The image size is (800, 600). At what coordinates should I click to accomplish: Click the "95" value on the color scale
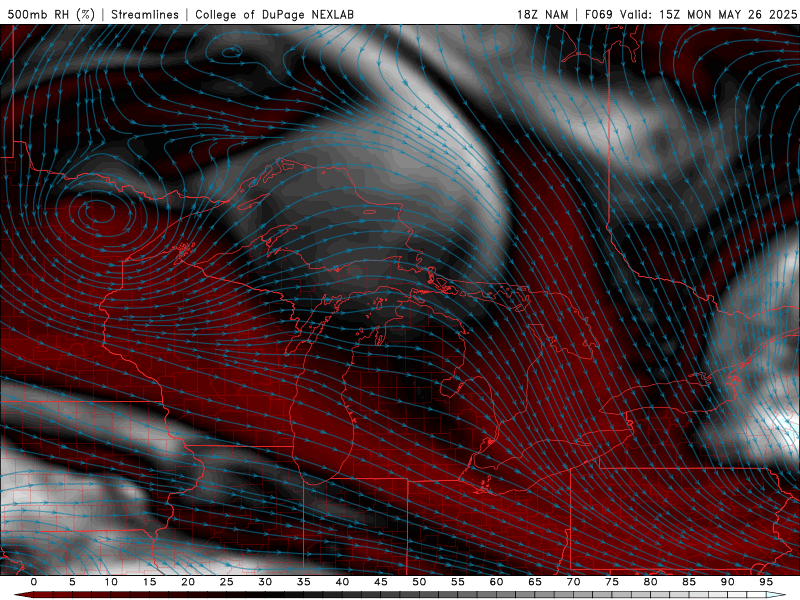pyautogui.click(x=766, y=582)
